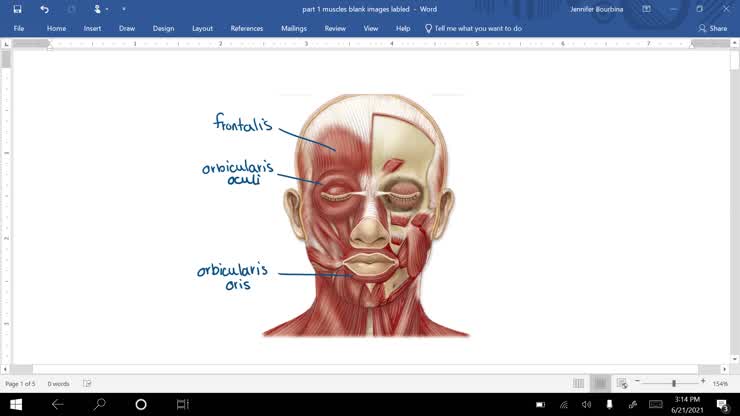
Task: Open the Review ribbon tab
Action: click(335, 28)
